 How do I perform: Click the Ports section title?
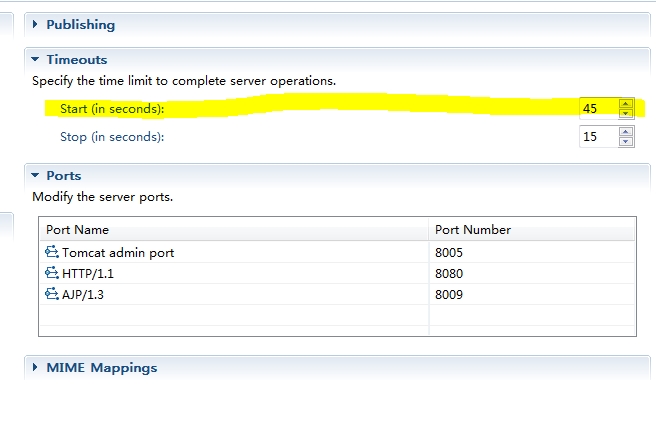[64, 175]
